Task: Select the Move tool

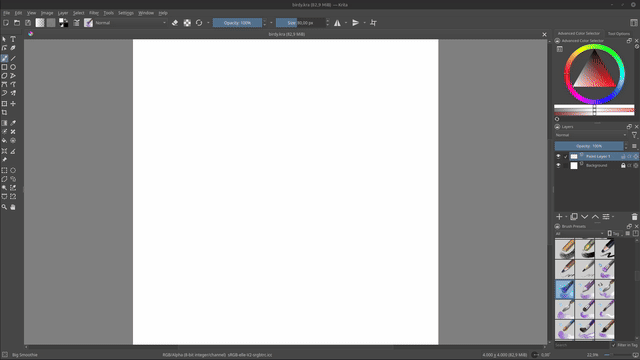Action: (13, 104)
